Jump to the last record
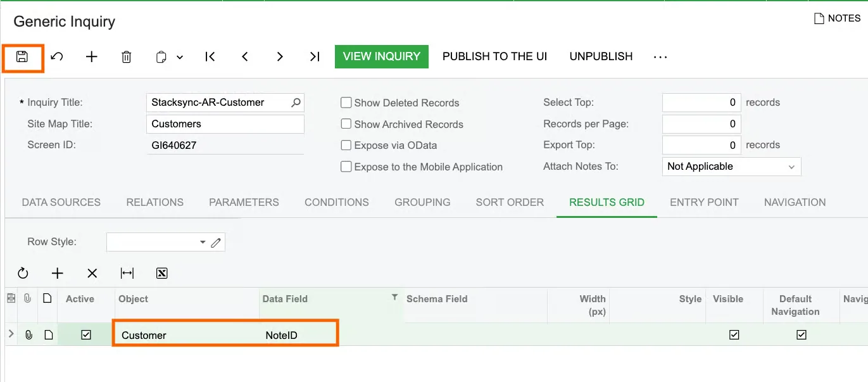The width and height of the screenshot is (868, 382). [315, 56]
